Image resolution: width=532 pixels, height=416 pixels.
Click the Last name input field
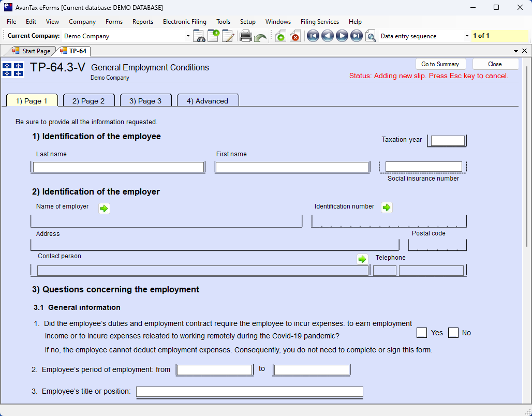[x=119, y=167]
